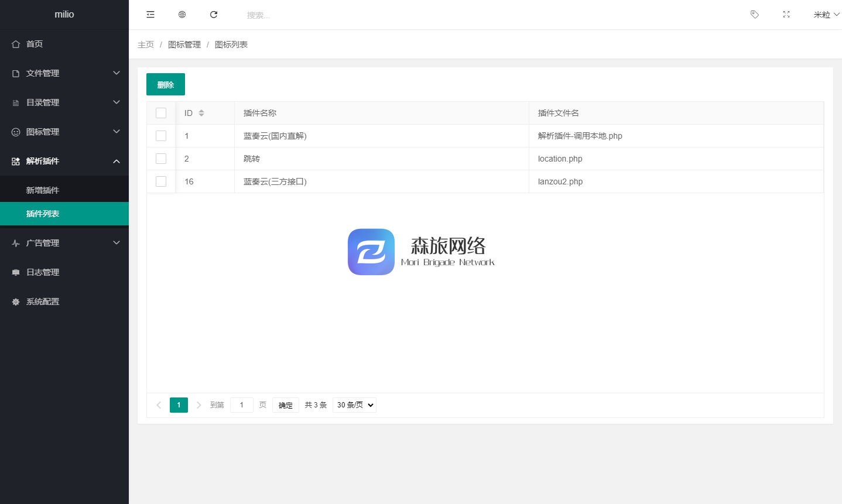Click the 共 3 条 total count text
The height and width of the screenshot is (504, 842).
pyautogui.click(x=316, y=405)
